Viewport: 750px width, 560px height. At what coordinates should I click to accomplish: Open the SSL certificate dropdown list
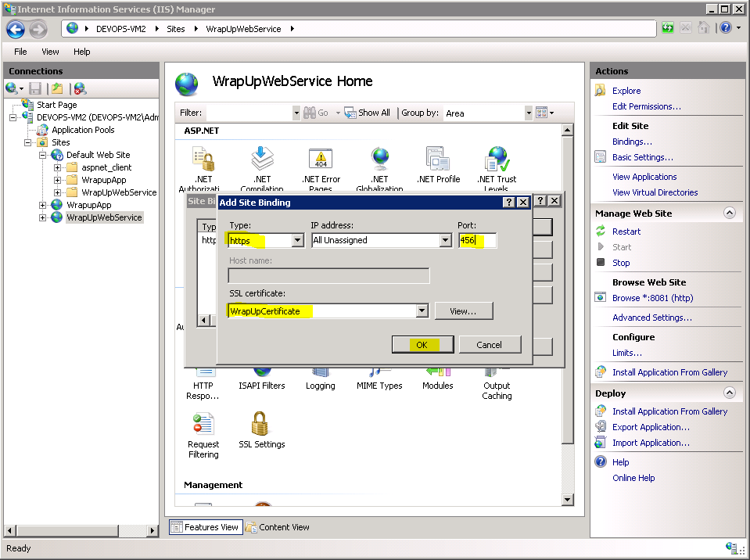(422, 311)
